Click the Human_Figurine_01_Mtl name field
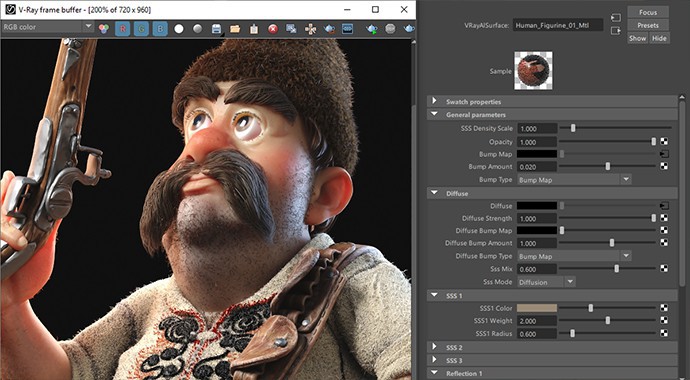The height and width of the screenshot is (380, 690). click(x=558, y=26)
